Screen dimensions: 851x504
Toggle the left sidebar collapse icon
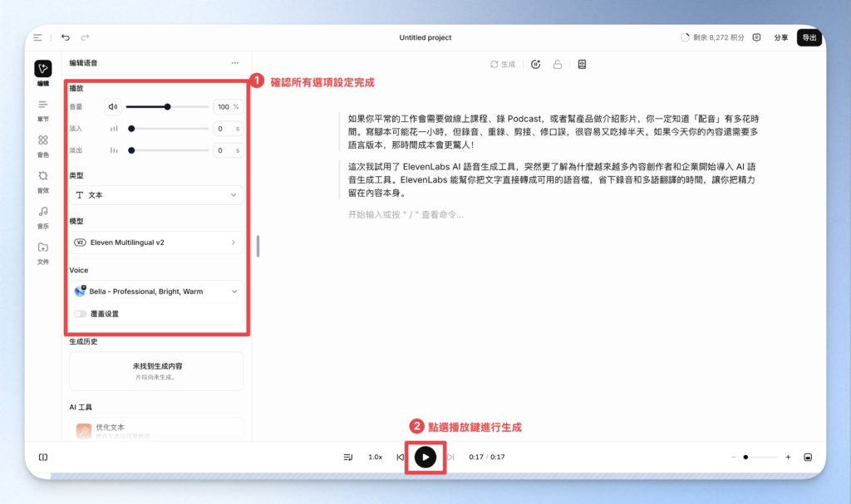(x=43, y=458)
